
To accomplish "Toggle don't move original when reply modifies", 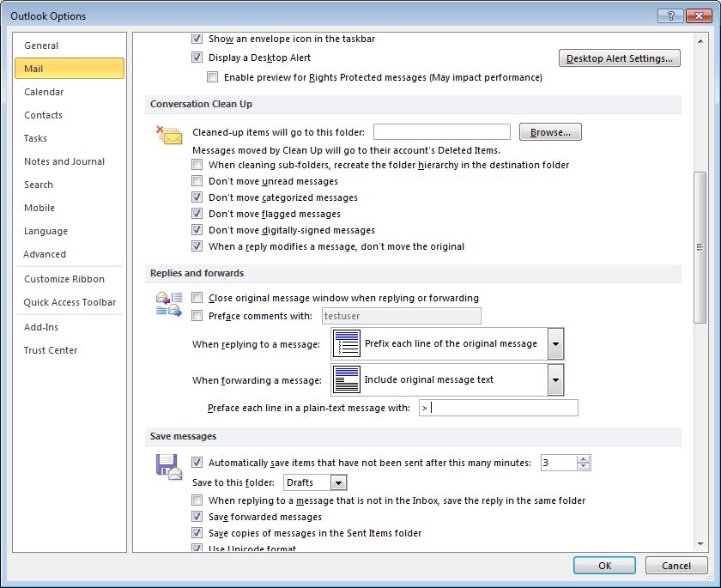I will (x=197, y=246).
